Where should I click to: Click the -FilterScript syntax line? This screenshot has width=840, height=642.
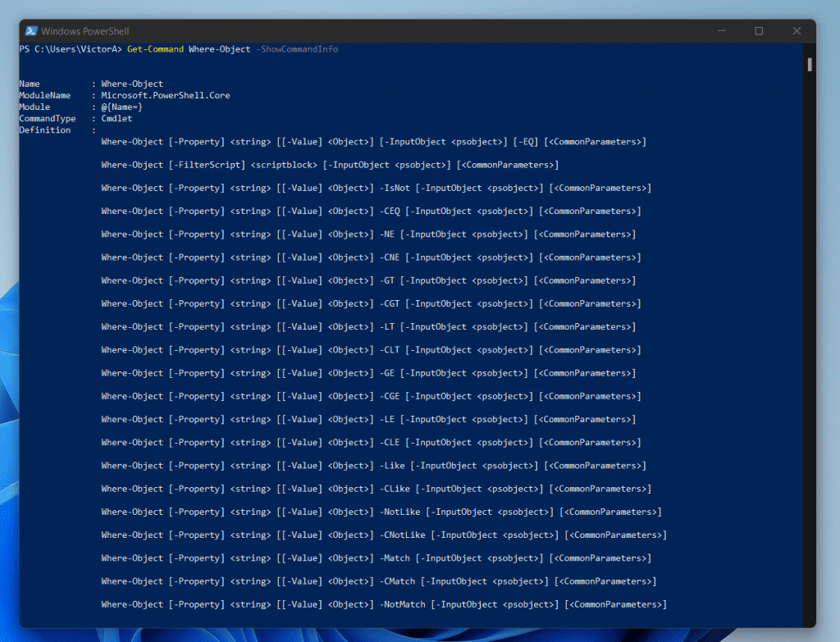click(x=330, y=165)
